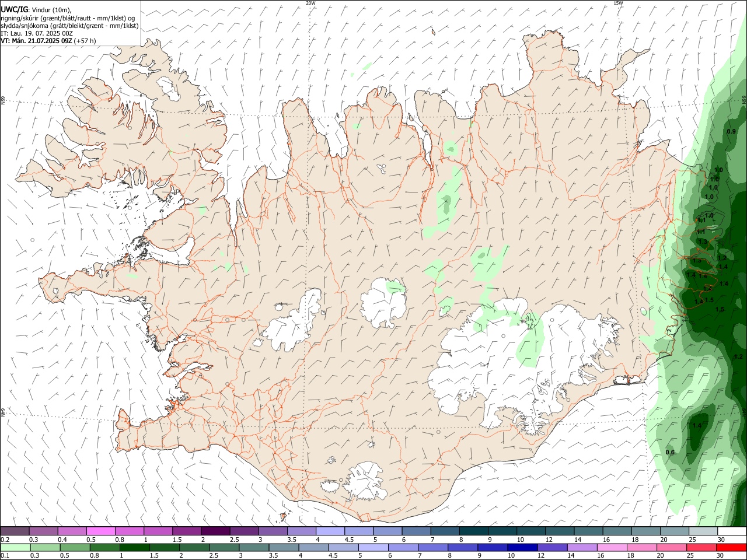This screenshot has width=747, height=560.
Task: Select the lavender swatch at 14 in rain scale
Action: pyautogui.click(x=582, y=547)
